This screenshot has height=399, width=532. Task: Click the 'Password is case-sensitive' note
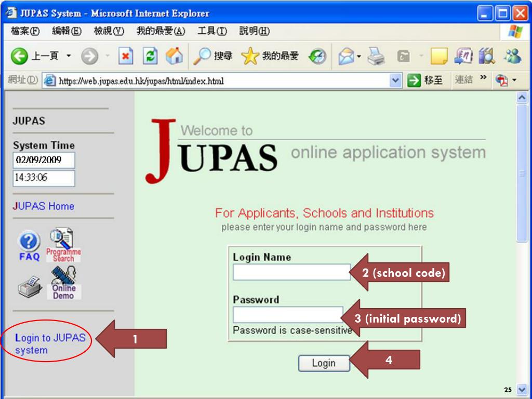click(x=292, y=330)
